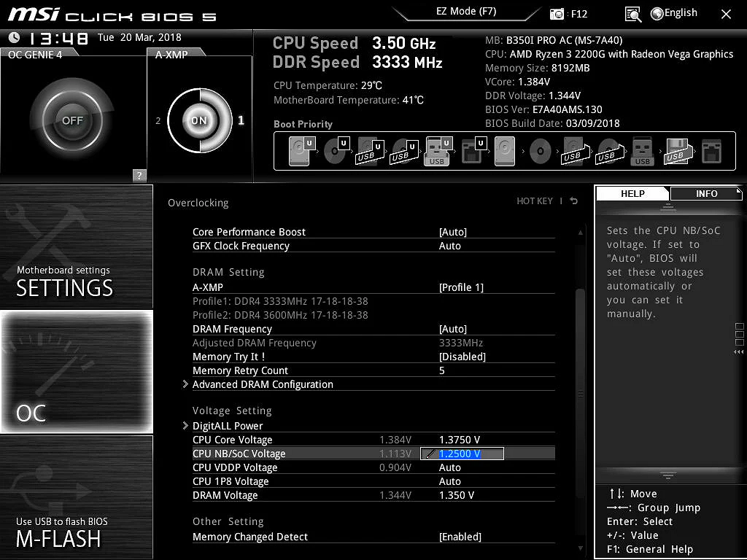Toggle the OC Genie 4 OFF button
This screenshot has height=560, width=747.
[72, 120]
